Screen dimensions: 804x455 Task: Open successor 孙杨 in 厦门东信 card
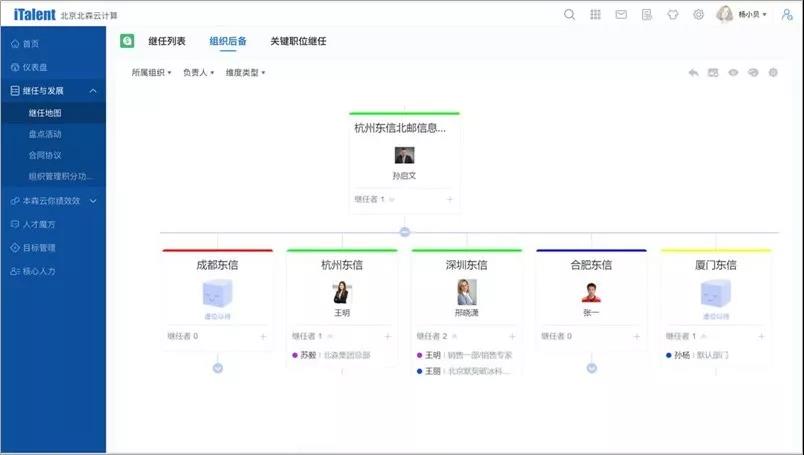697,355
